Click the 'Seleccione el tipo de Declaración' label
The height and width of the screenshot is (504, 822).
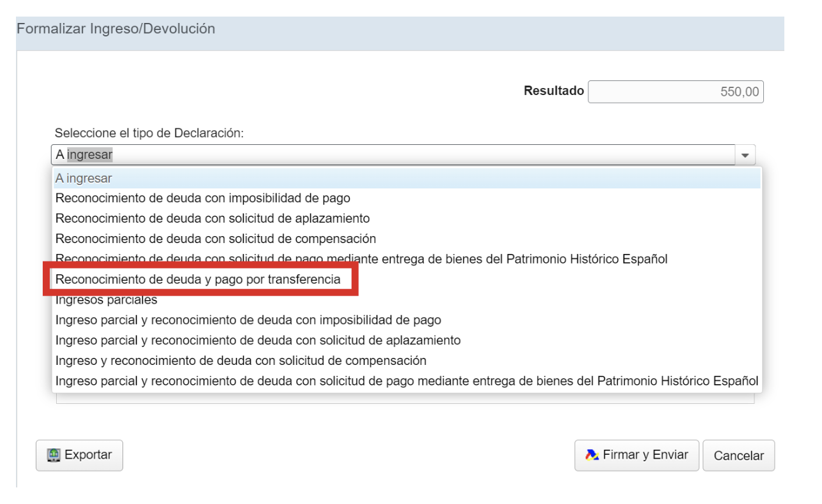[x=149, y=133]
